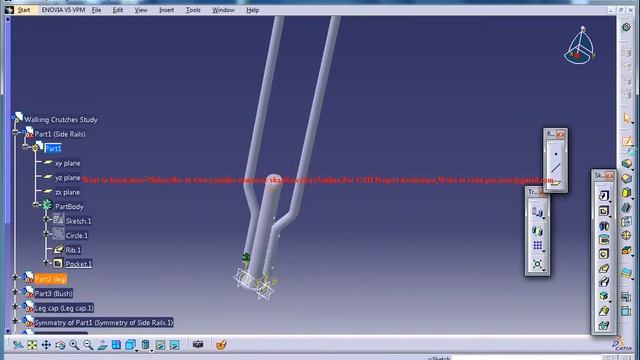Click the Zoom Out magnifier icon
This screenshot has width=640, height=360.
pos(88,345)
